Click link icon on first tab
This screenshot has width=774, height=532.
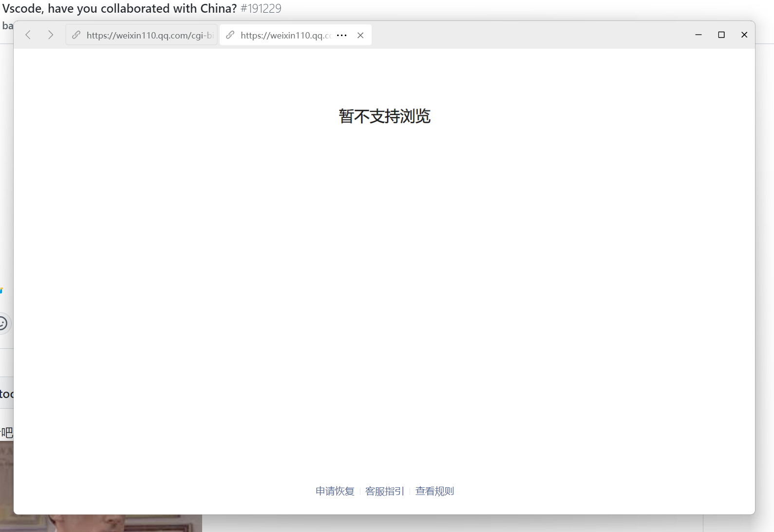pos(76,35)
